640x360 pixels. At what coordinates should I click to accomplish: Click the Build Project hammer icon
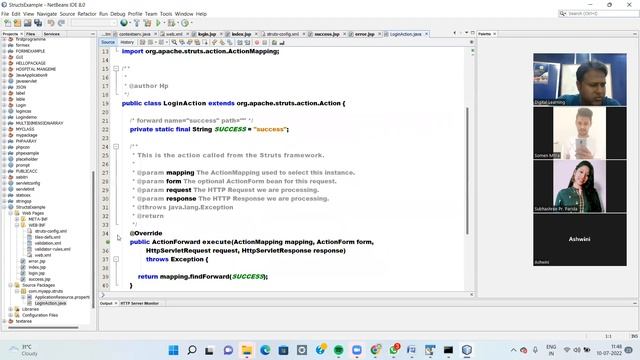[137, 23]
